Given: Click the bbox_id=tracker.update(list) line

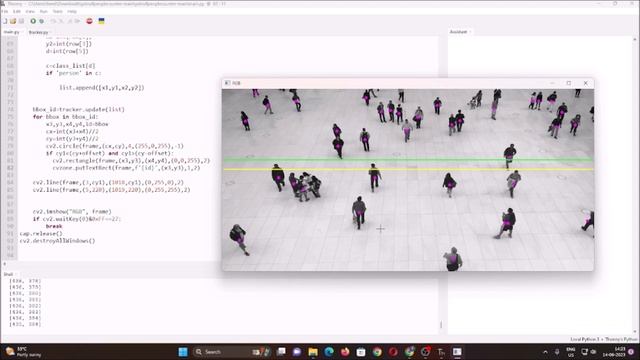Looking at the screenshot, I should coord(79,110).
